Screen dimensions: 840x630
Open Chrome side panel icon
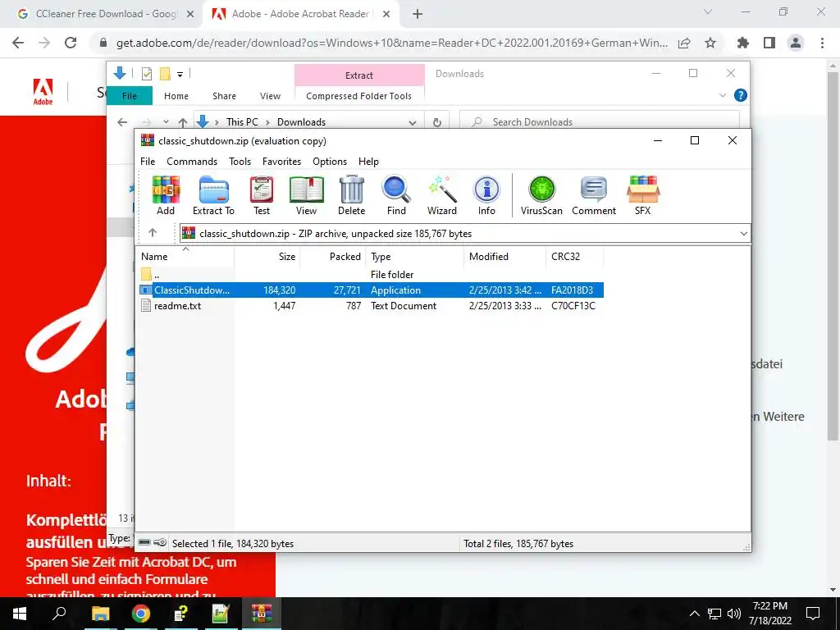(769, 43)
